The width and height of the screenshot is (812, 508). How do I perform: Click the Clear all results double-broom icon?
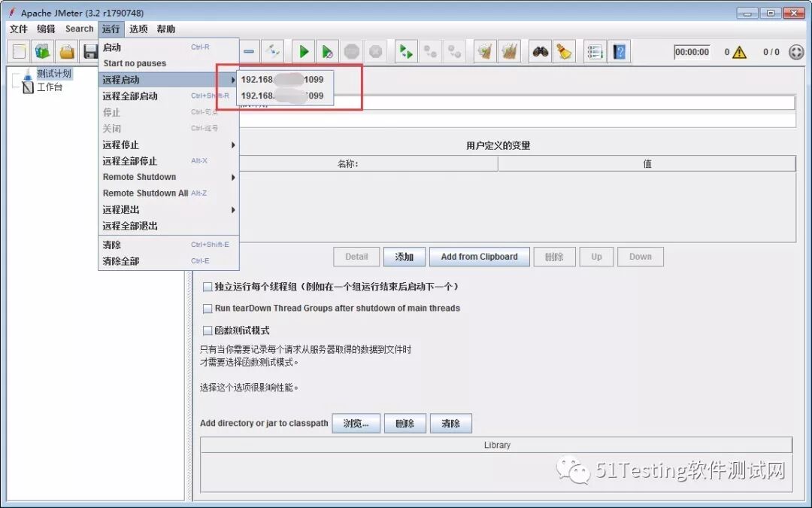[x=509, y=51]
